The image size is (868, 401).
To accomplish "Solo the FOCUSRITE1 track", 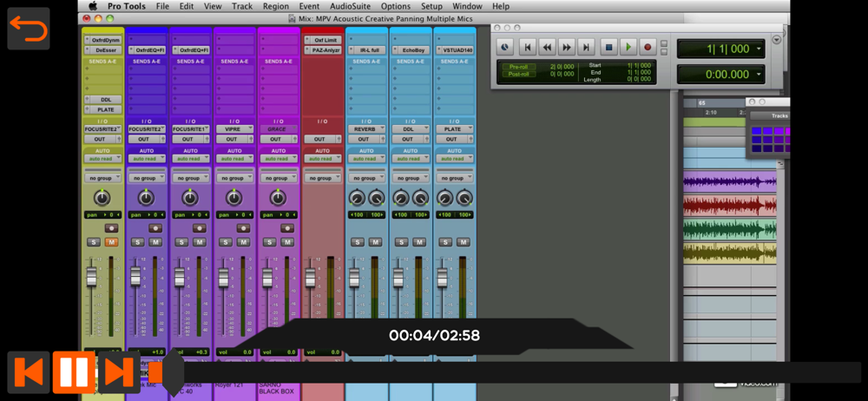I will tap(181, 242).
